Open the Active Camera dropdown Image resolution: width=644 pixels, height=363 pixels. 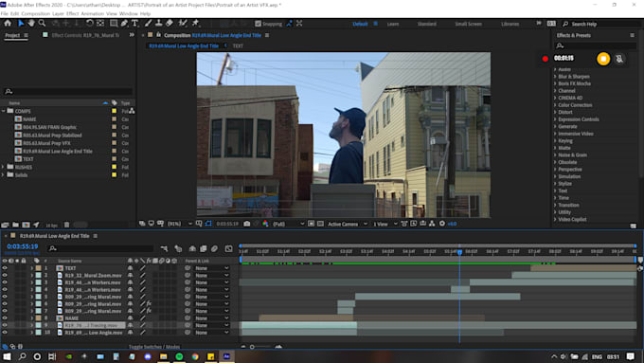[x=347, y=224]
